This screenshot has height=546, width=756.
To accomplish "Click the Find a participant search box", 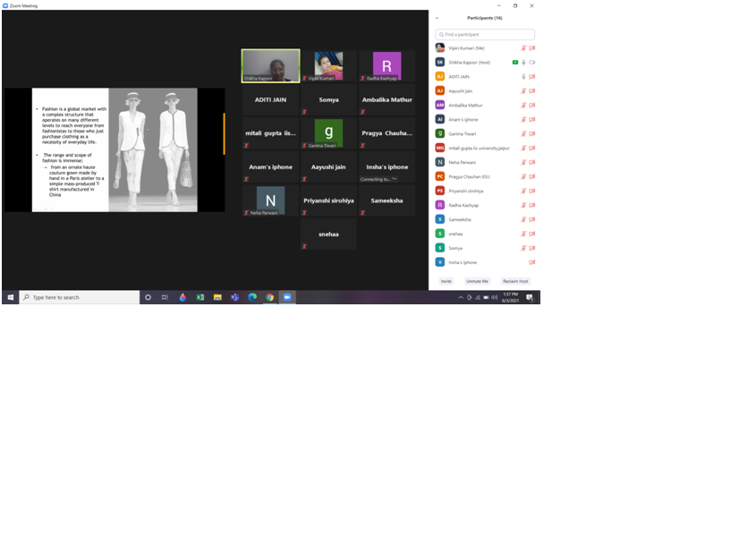I will tap(486, 34).
